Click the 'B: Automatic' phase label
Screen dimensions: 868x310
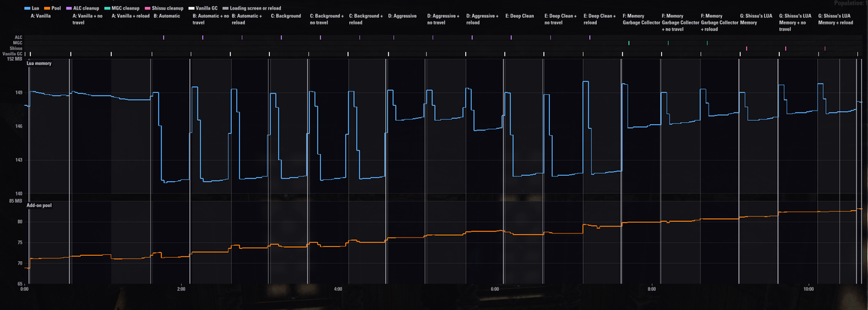pyautogui.click(x=167, y=16)
